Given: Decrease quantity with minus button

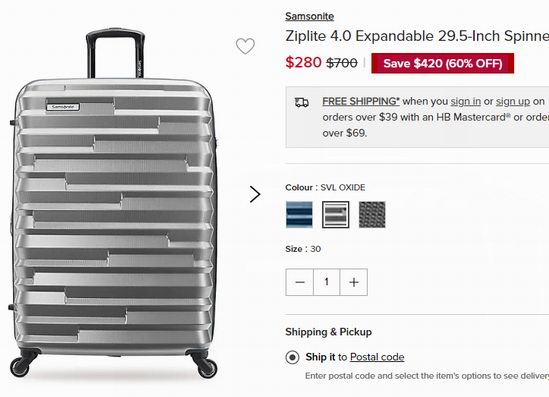Looking at the screenshot, I should point(300,282).
